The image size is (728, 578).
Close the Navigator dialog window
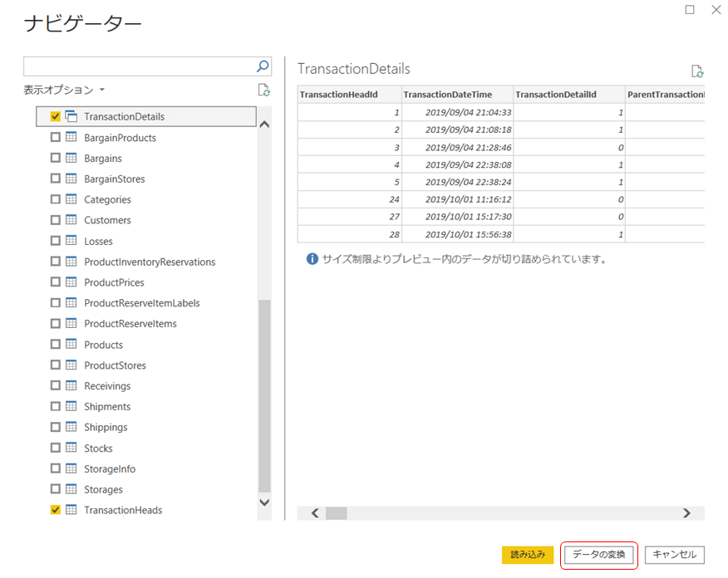[716, 10]
